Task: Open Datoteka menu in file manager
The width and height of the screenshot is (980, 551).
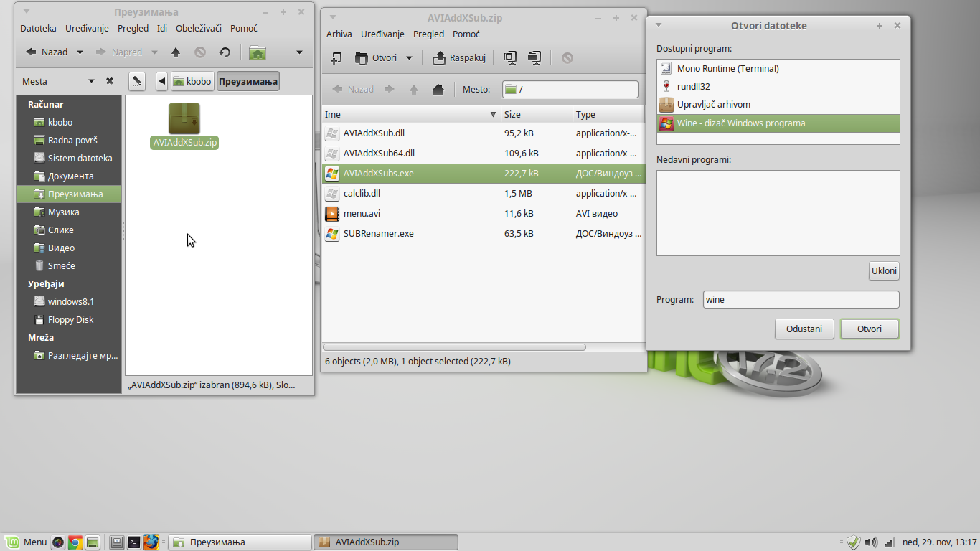Action: 38,28
